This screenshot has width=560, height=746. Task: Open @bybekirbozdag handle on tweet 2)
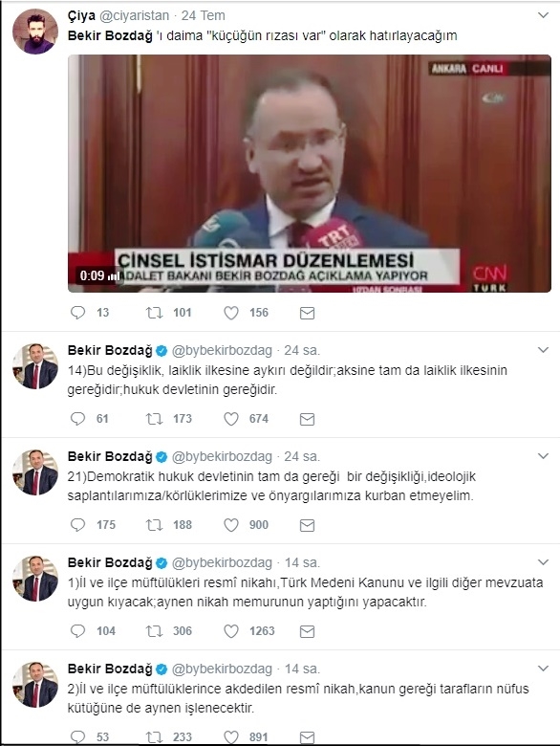[222, 669]
